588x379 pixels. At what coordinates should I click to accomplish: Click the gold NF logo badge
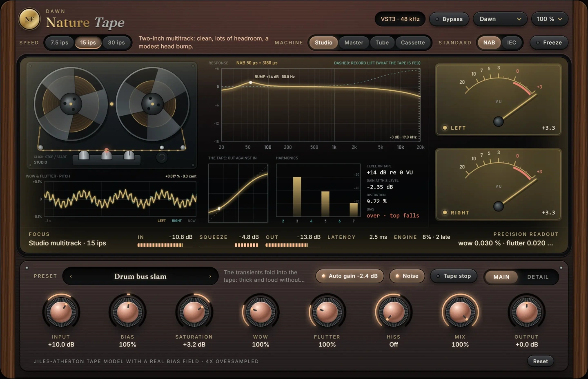click(x=29, y=19)
